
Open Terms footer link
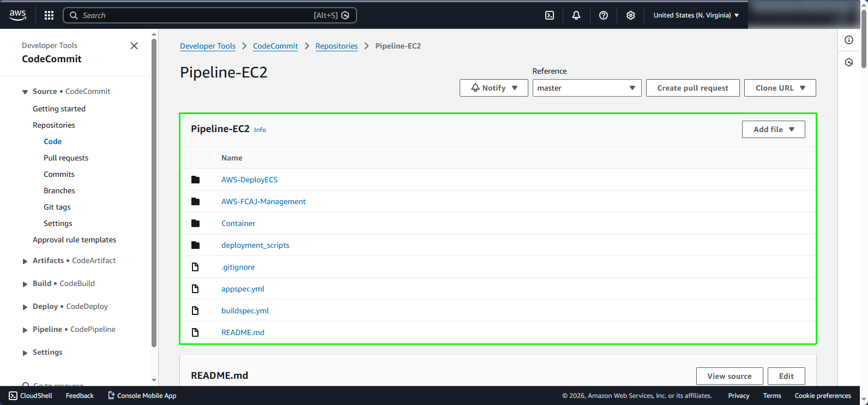[772, 396]
